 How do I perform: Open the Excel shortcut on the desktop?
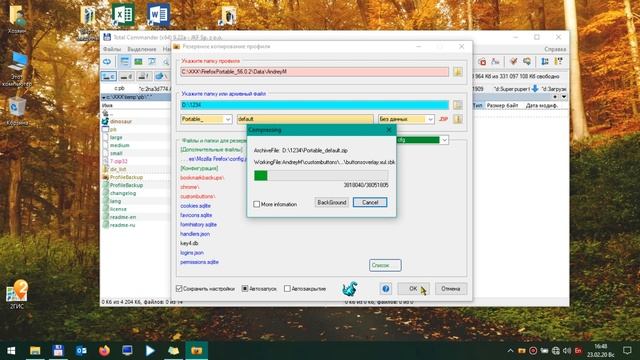[x=123, y=15]
